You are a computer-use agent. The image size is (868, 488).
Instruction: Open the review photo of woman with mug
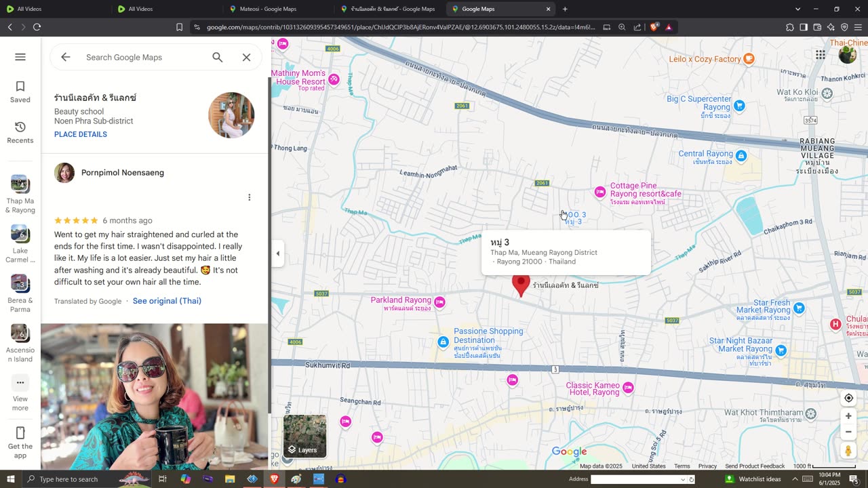(x=155, y=396)
